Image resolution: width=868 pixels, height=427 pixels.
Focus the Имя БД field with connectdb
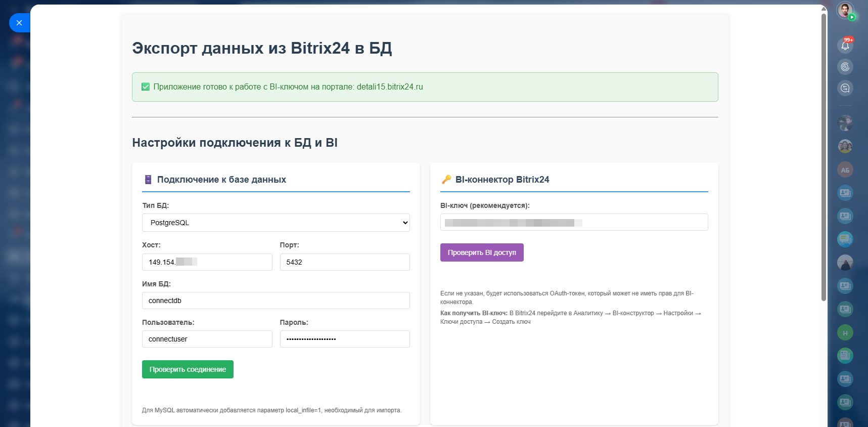pos(276,301)
